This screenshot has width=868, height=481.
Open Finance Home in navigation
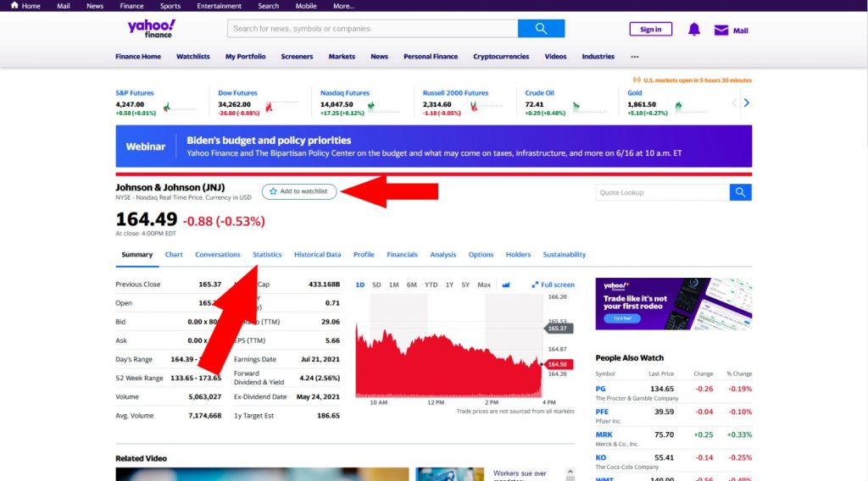(138, 57)
